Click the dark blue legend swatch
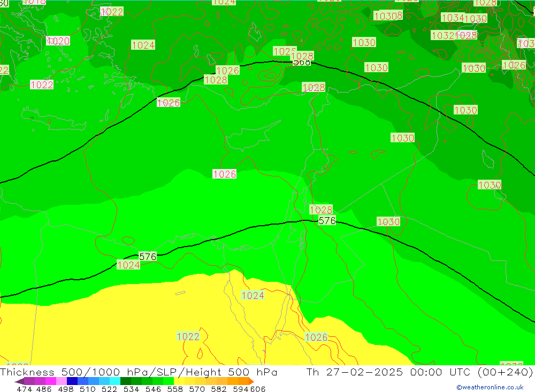The width and height of the screenshot is (535, 392). point(72,381)
